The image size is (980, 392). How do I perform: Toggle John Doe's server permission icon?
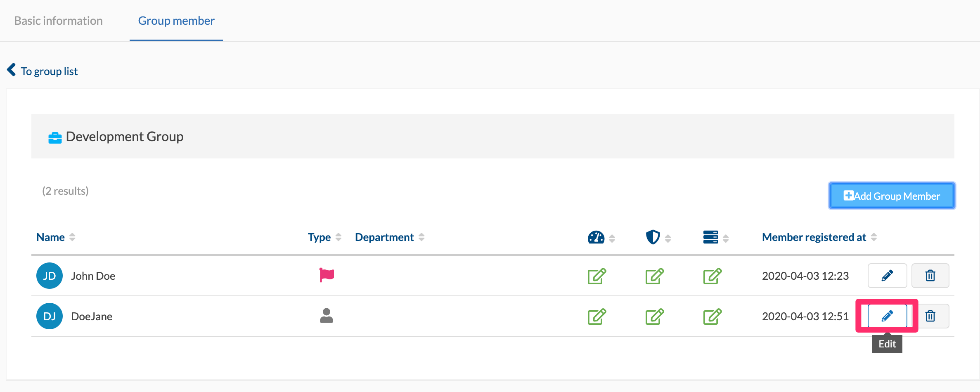pyautogui.click(x=712, y=276)
